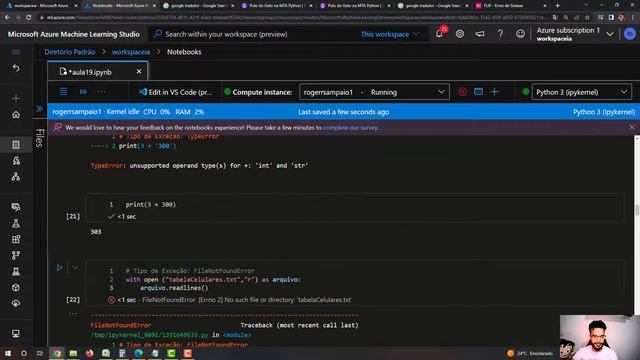
Task: Select the aula19.ipynb notebook tab
Action: [x=98, y=72]
